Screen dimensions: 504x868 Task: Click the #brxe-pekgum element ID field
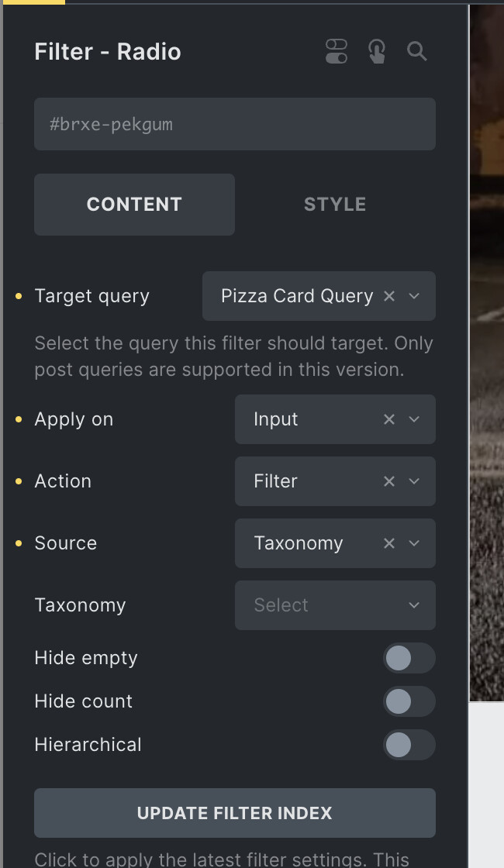(x=235, y=124)
